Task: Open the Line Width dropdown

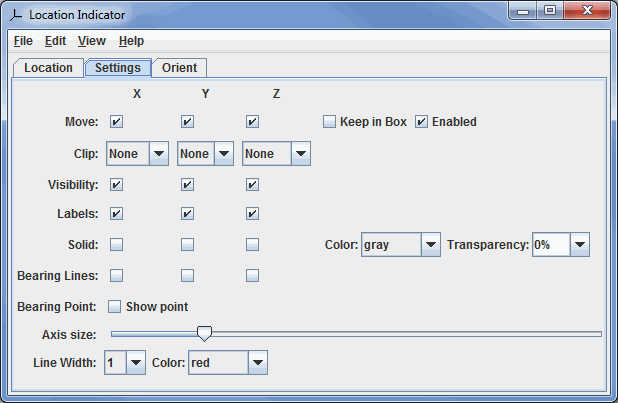Action: (136, 363)
